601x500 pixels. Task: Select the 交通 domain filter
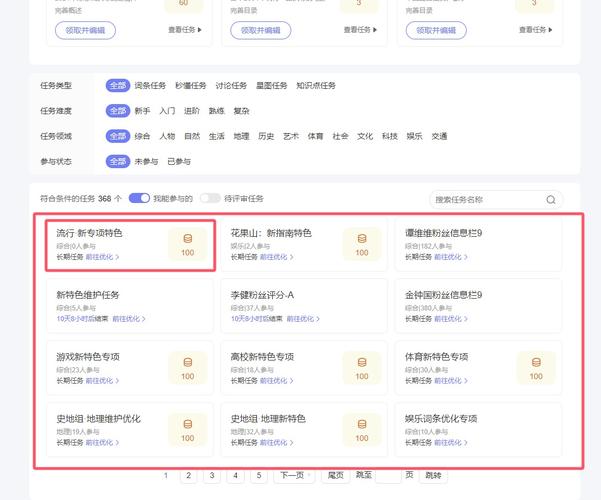tap(439, 136)
